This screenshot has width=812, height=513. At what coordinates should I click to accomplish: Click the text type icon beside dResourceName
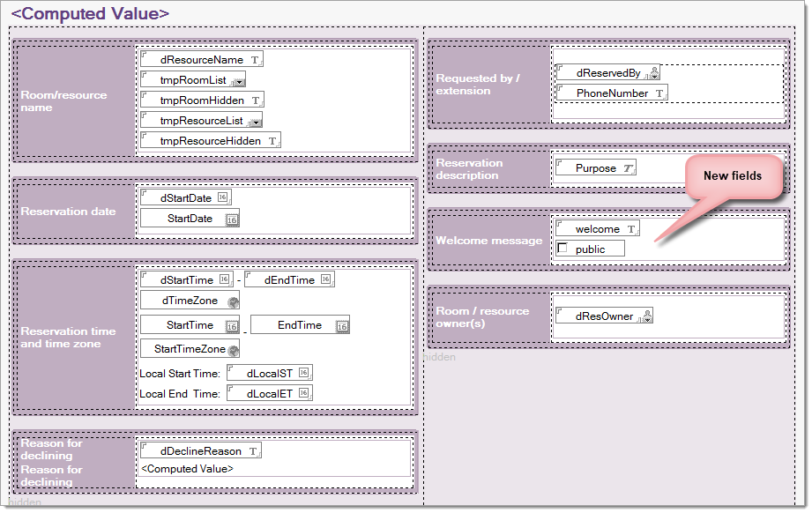tap(255, 60)
